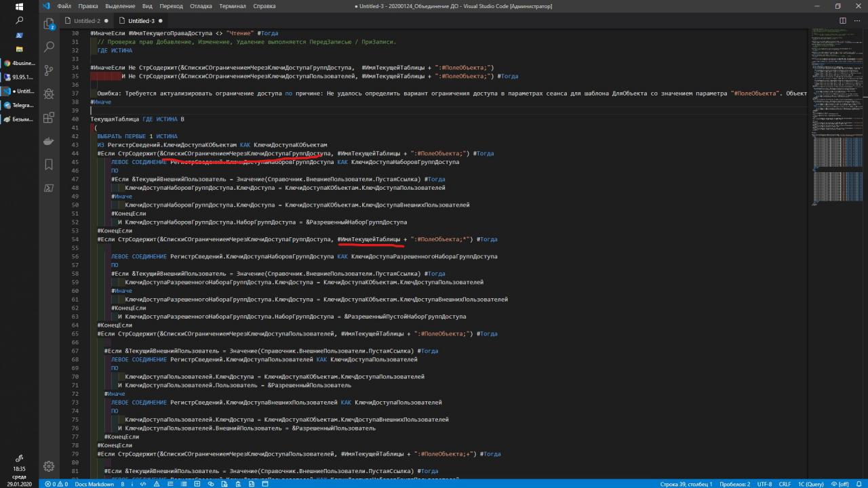Click the Split Editor icon
This screenshot has width=868, height=488.
click(x=843, y=20)
